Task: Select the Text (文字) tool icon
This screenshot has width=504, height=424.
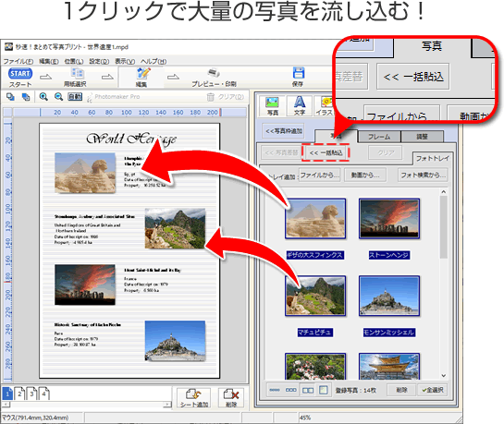Action: click(300, 106)
